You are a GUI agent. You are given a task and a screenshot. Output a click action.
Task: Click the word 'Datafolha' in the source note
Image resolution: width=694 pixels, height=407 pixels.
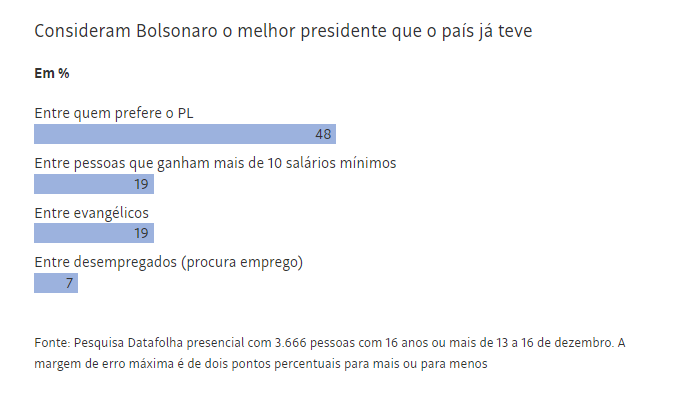tap(155, 343)
